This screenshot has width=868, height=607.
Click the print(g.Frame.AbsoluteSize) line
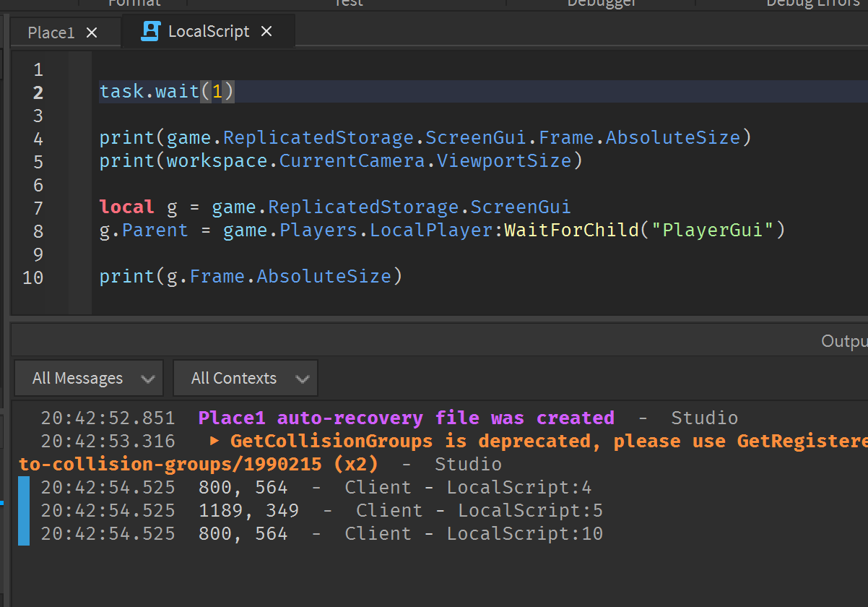(251, 276)
